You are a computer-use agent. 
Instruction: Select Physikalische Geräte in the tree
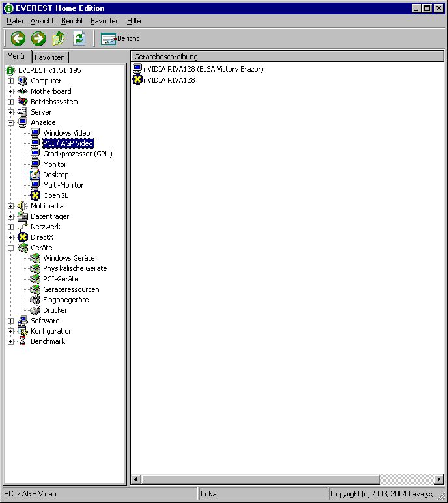(75, 268)
